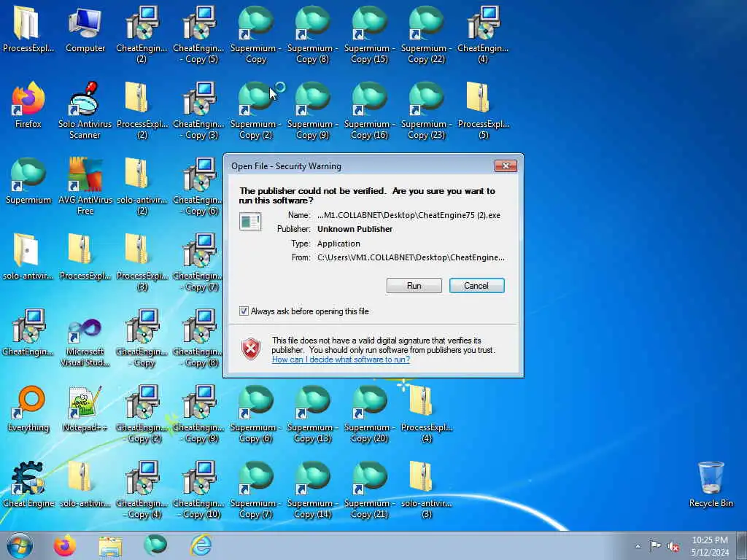Open the 'How can I decide what software to run?' link
Screen dimensions: 747x560
click(341, 359)
